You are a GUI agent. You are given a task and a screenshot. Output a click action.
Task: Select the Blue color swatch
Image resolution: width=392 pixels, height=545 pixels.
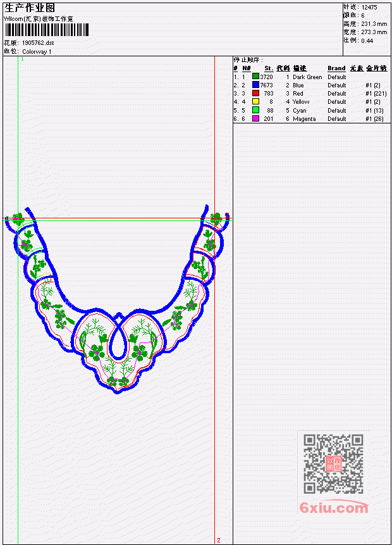(x=255, y=85)
